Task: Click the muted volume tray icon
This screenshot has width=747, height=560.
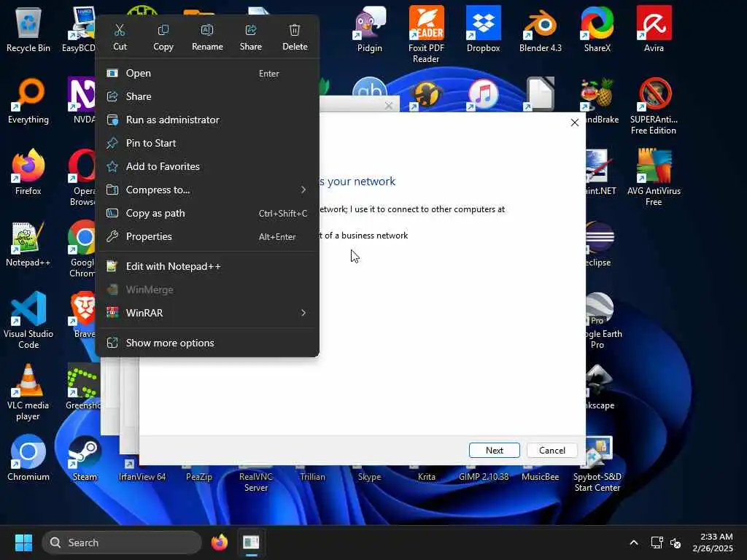Action: (x=676, y=542)
